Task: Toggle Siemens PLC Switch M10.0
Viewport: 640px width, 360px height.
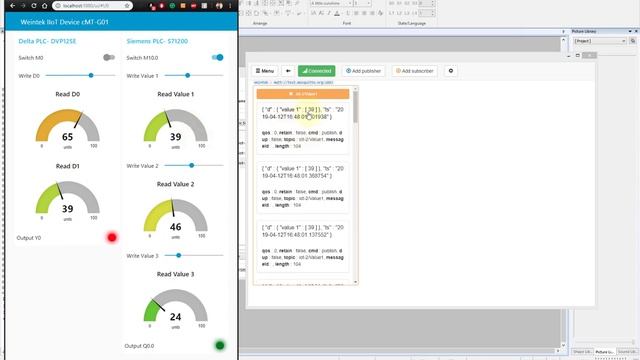Action: pos(218,58)
